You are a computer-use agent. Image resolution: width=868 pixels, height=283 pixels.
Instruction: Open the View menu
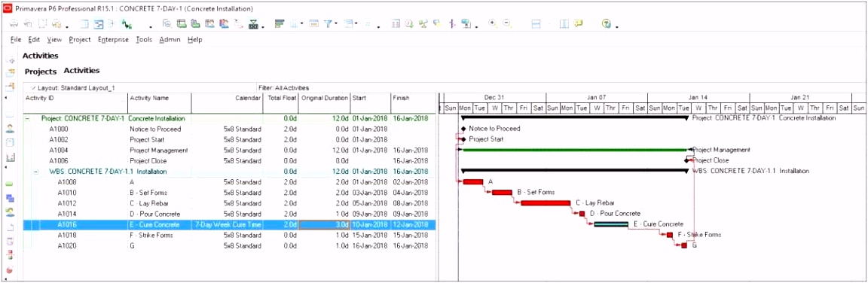54,39
